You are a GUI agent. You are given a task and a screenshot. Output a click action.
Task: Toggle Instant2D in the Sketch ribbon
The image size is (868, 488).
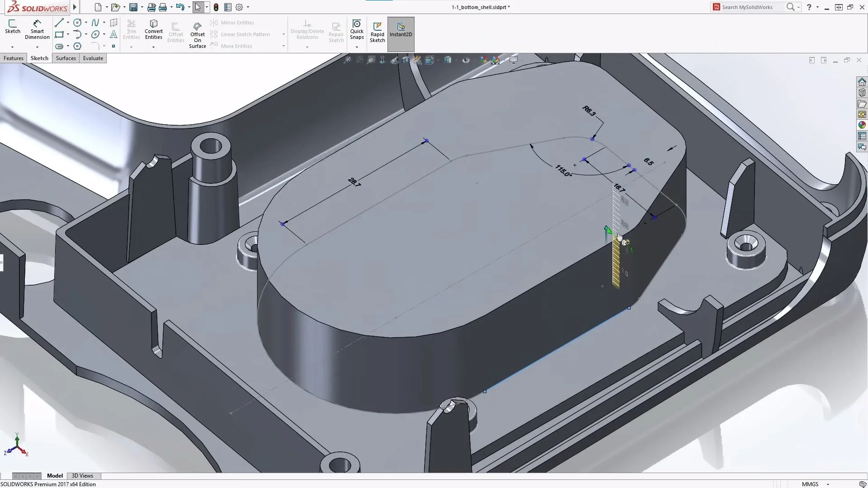coord(401,32)
